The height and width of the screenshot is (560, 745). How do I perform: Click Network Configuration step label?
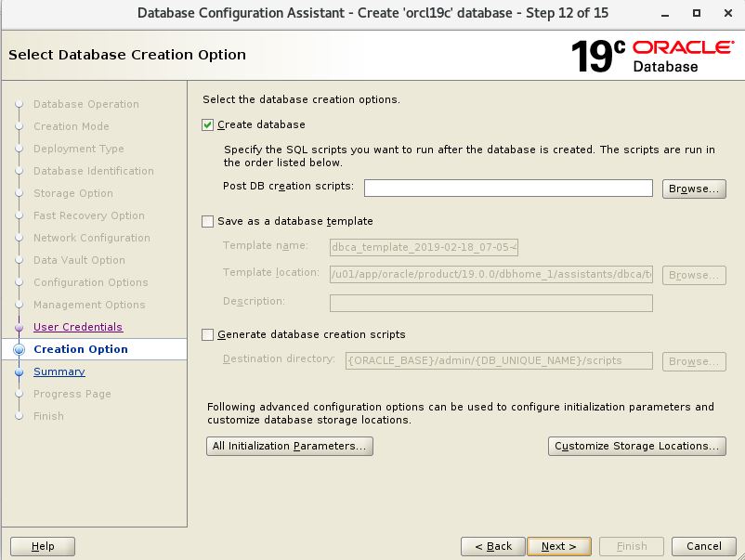92,238
